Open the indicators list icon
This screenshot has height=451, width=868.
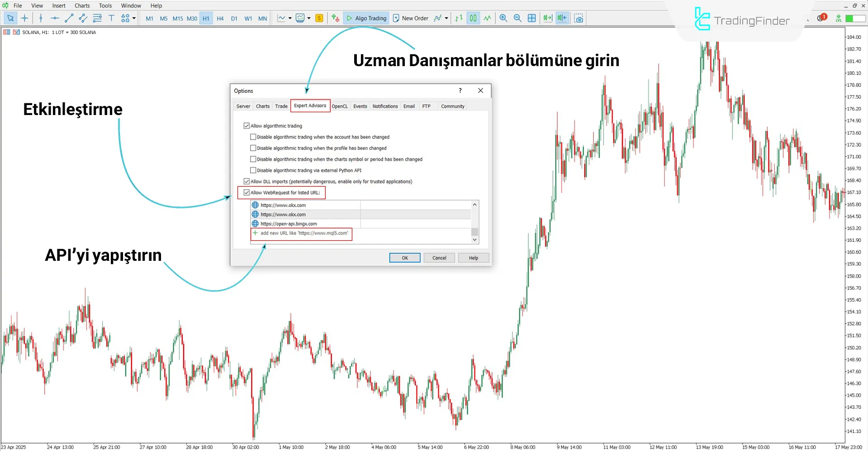pyautogui.click(x=437, y=18)
